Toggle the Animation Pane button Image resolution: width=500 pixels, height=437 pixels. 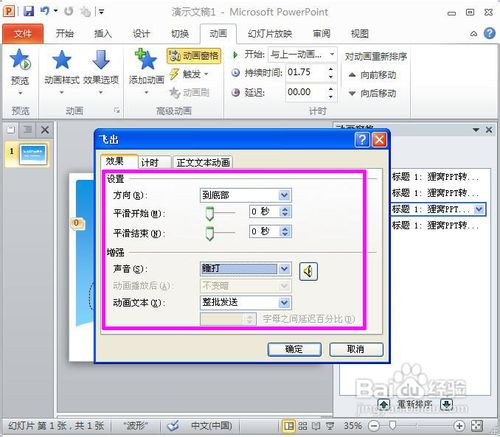pos(194,56)
